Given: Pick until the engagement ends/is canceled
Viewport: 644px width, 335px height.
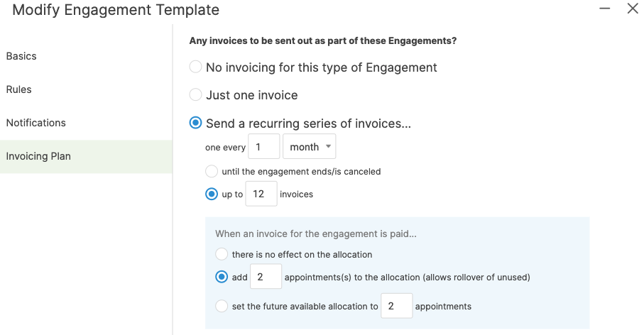Looking at the screenshot, I should pos(212,171).
